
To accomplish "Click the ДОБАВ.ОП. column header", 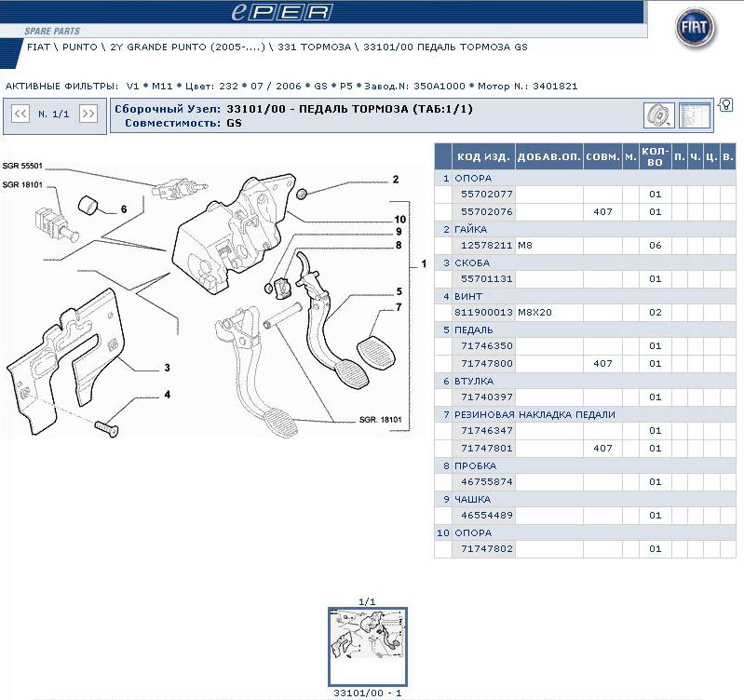I will click(548, 156).
